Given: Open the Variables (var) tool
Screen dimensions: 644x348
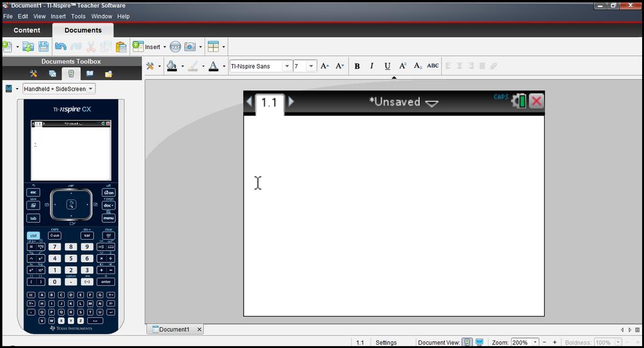Looking at the screenshot, I should (175, 47).
